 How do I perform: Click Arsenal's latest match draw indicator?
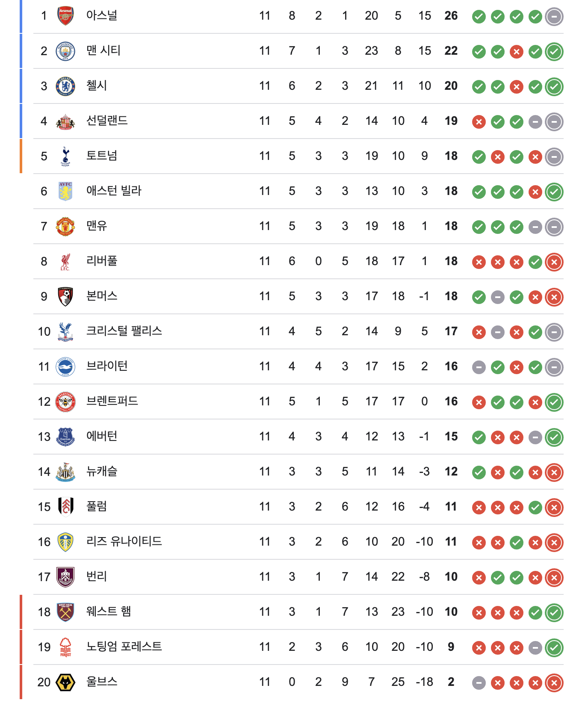554,17
